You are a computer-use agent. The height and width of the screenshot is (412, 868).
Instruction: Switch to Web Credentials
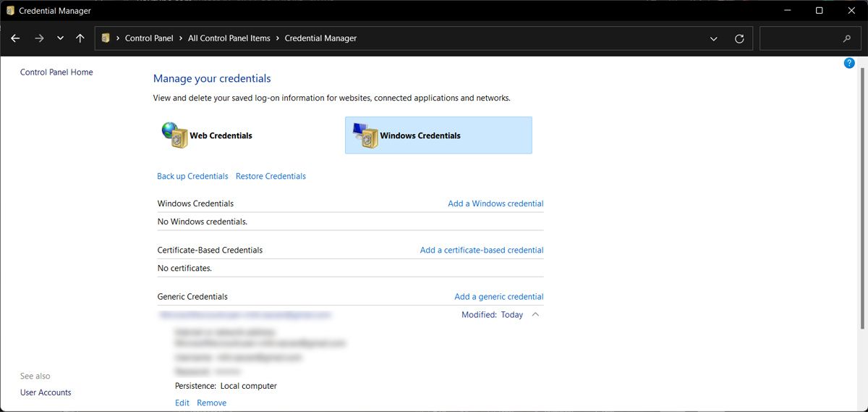coord(221,135)
